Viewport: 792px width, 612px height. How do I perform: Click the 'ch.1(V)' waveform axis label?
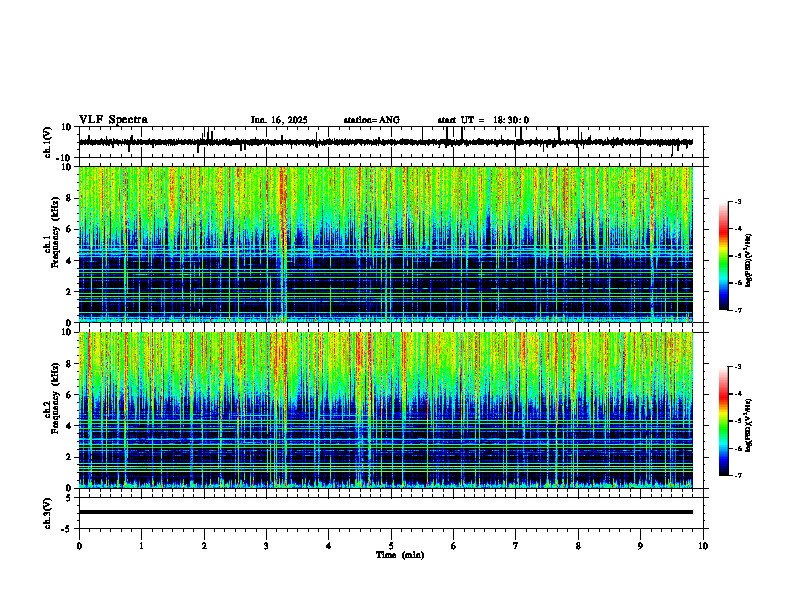tap(48, 142)
